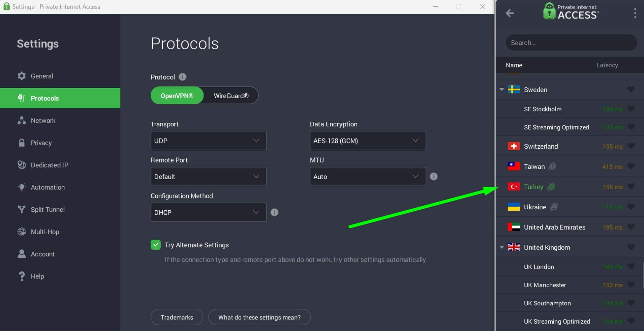Screen dimensions: 644x331
Task: Click the MTU info icon
Action: pos(434,176)
